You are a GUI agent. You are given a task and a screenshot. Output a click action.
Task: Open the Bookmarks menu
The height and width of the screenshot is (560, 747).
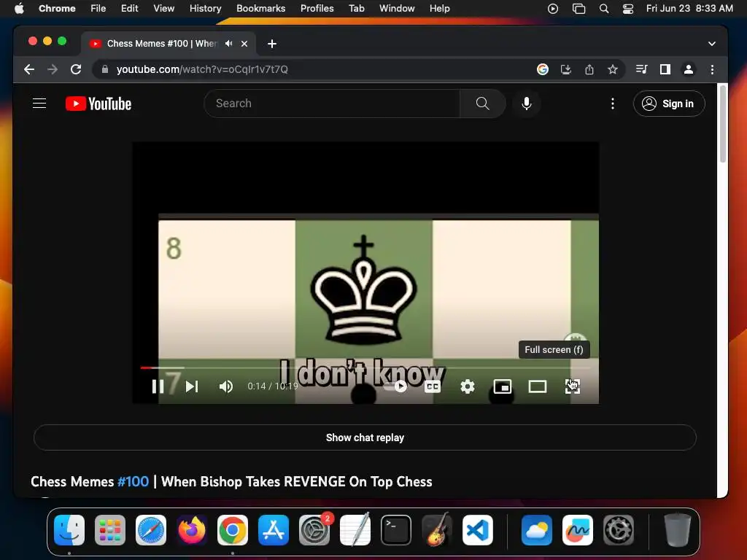pos(260,8)
